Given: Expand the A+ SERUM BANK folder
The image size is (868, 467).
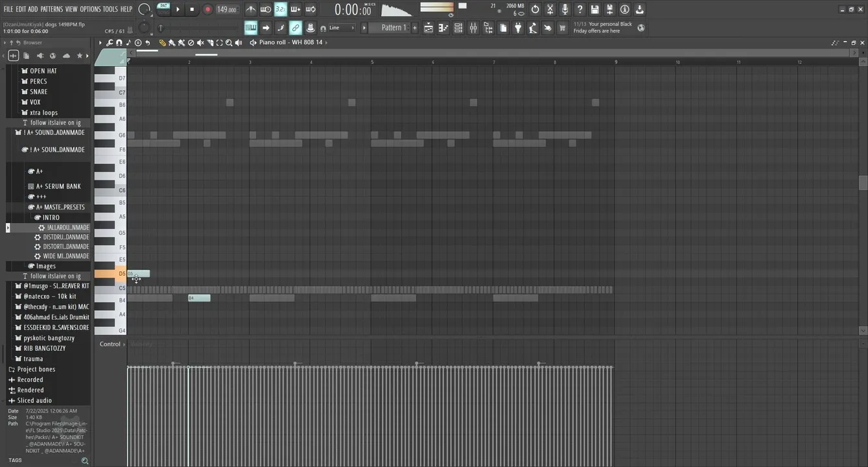Looking at the screenshot, I should [58, 186].
